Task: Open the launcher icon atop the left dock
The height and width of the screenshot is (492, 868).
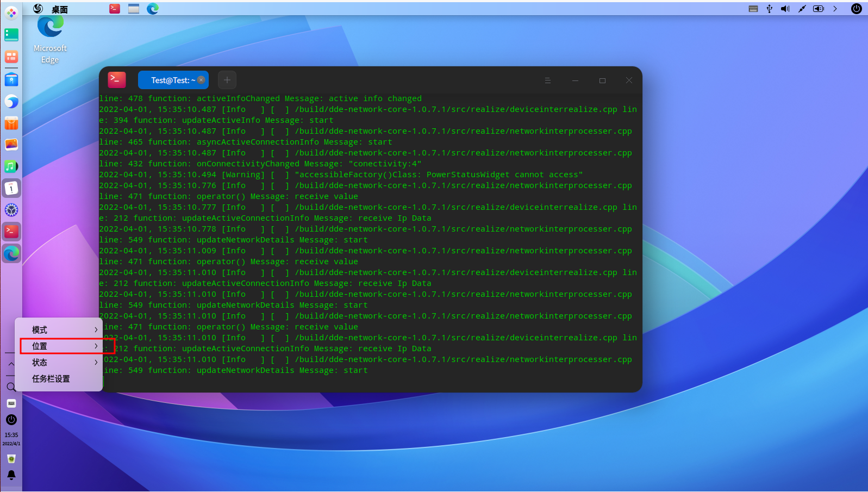Action: (11, 13)
